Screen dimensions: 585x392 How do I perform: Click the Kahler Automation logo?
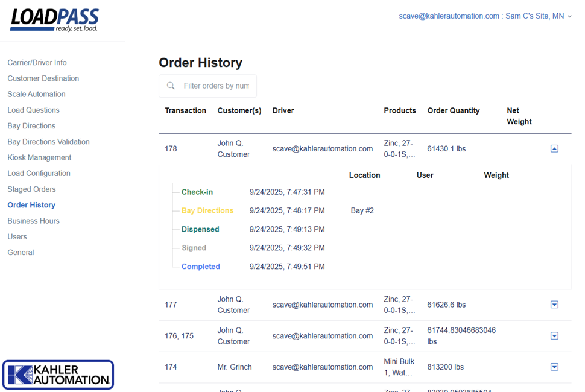(x=58, y=375)
